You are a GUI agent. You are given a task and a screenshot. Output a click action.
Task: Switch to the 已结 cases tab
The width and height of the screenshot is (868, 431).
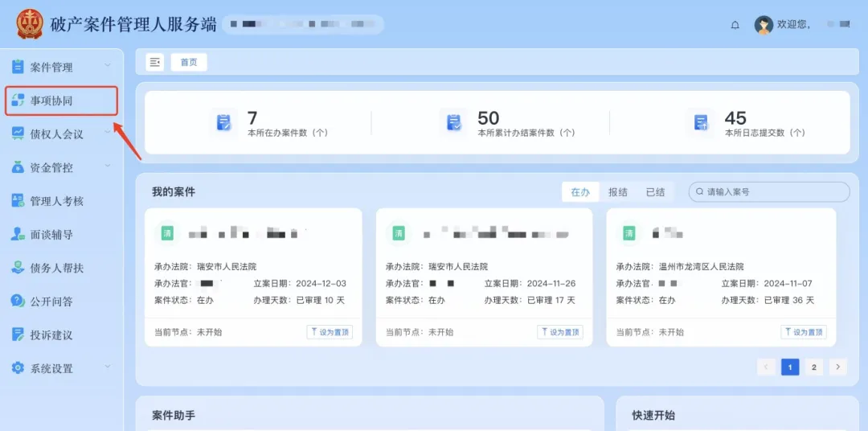[x=656, y=192]
